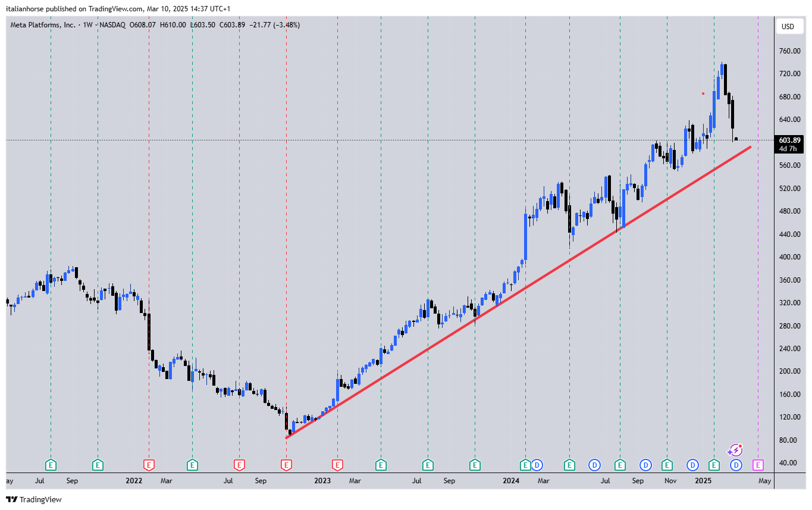Viewport: 812px width, 510px height.
Task: Click the 240.00 price axis label
Action: [789, 349]
